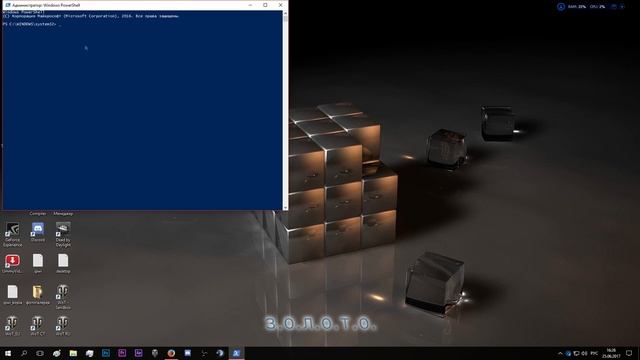This screenshot has width=640, height=360.
Task: Switch to Firefox on the taskbar
Action: (171, 353)
